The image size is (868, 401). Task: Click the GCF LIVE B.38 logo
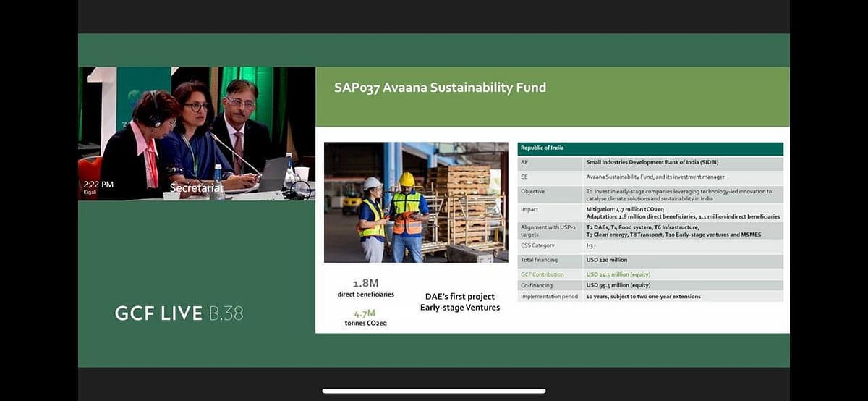click(179, 313)
